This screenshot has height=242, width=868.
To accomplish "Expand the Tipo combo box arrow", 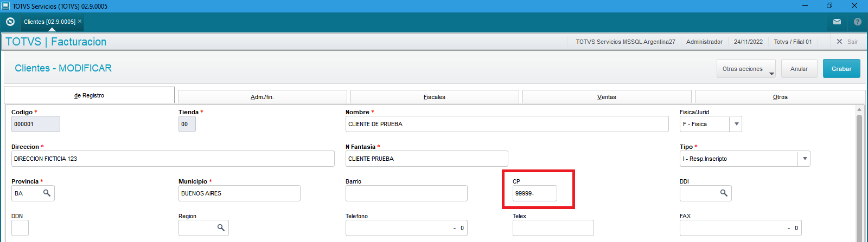I will coord(805,159).
